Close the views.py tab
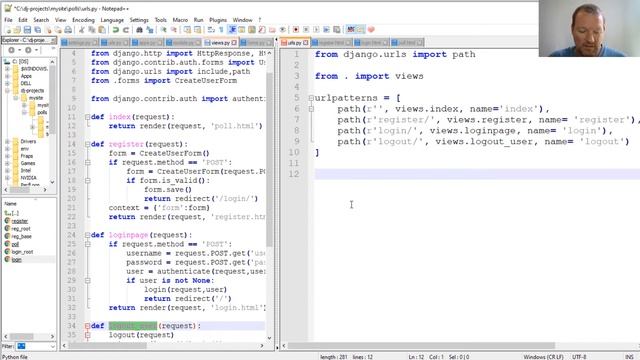640x360 pixels. 234,42
